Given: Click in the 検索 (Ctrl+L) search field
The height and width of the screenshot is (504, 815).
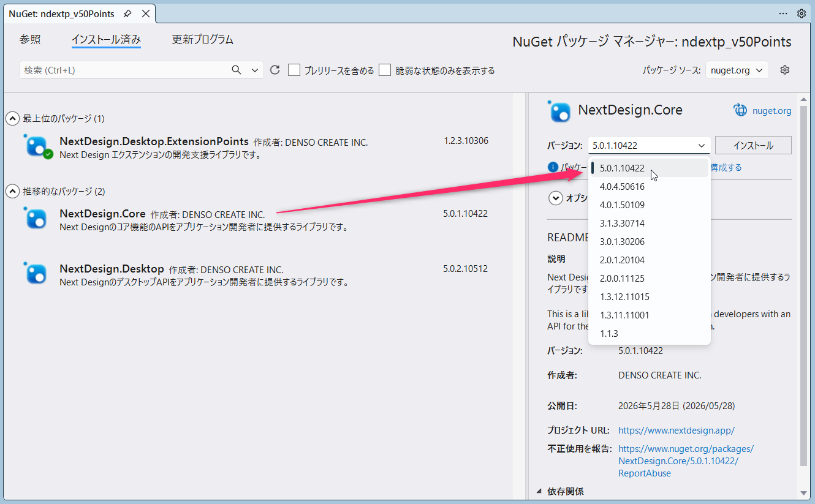Looking at the screenshot, I should point(124,70).
